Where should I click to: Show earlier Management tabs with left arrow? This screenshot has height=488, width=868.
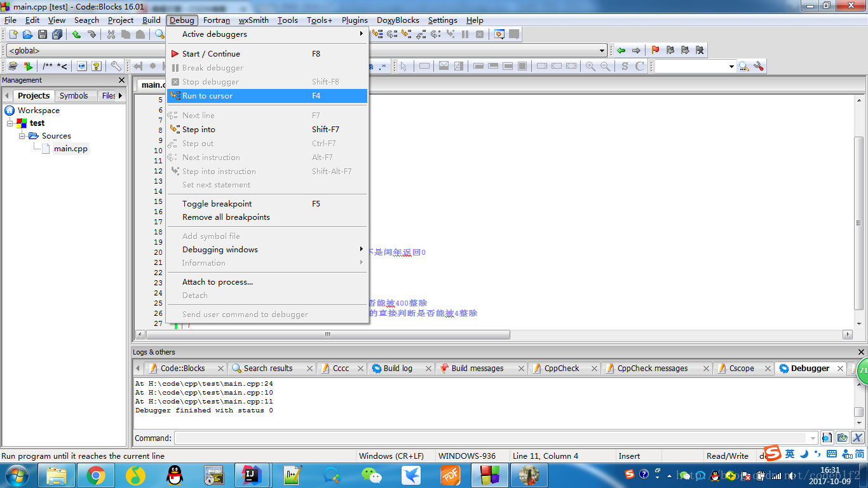pos(8,95)
